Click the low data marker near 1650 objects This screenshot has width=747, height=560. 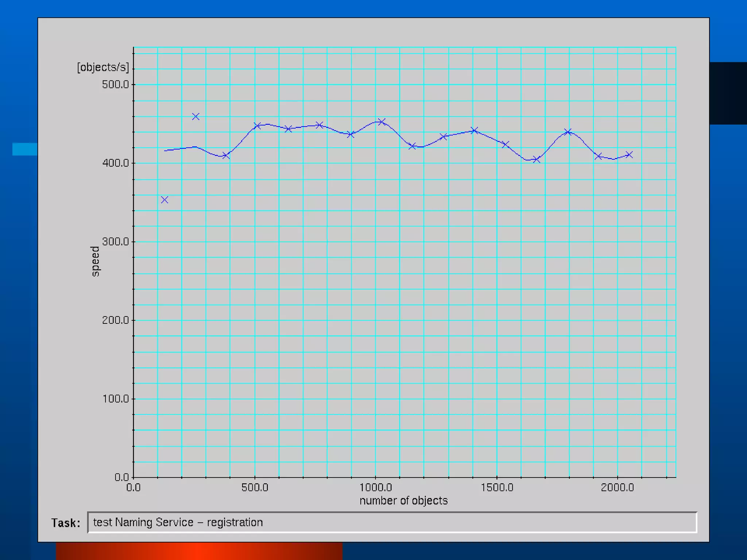(x=536, y=159)
